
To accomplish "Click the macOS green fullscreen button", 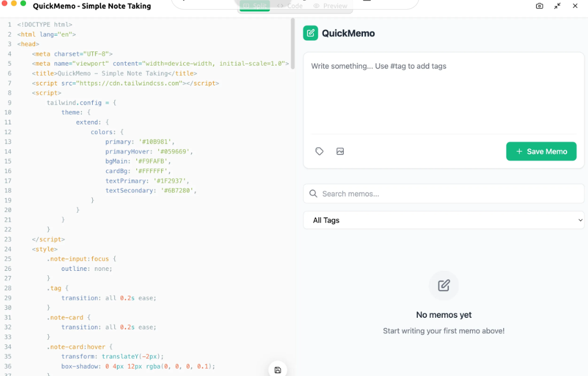I will pos(23,3).
